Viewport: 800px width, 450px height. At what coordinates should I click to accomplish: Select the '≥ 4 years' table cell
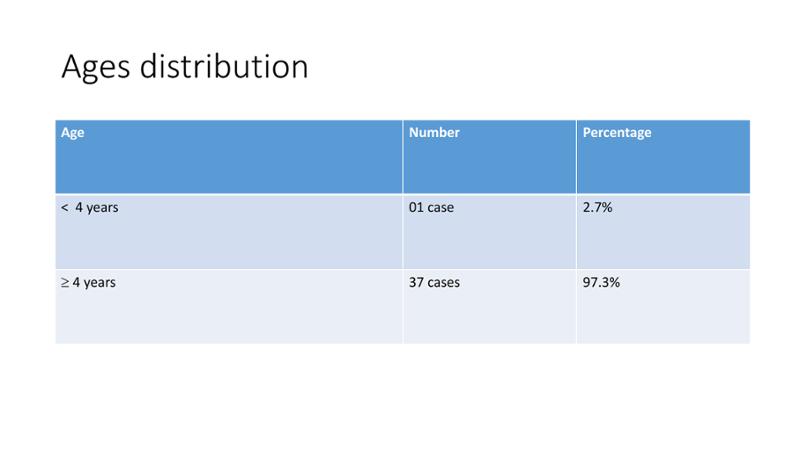click(x=229, y=306)
